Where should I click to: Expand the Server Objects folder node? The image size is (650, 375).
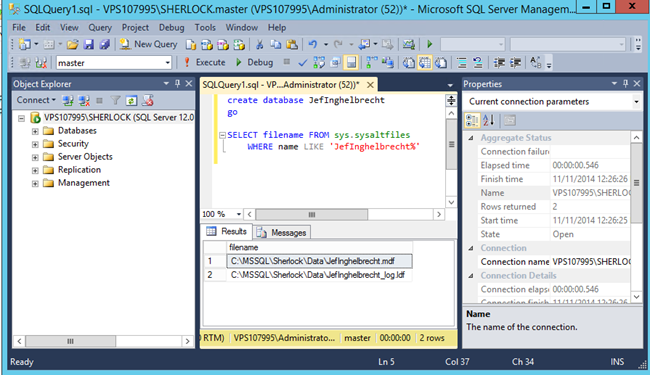click(x=35, y=157)
